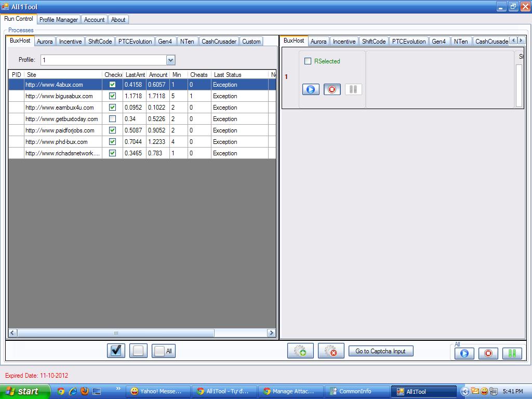Image resolution: width=532 pixels, height=399 pixels.
Task: Select the left panel NTen tab
Action: 187,42
